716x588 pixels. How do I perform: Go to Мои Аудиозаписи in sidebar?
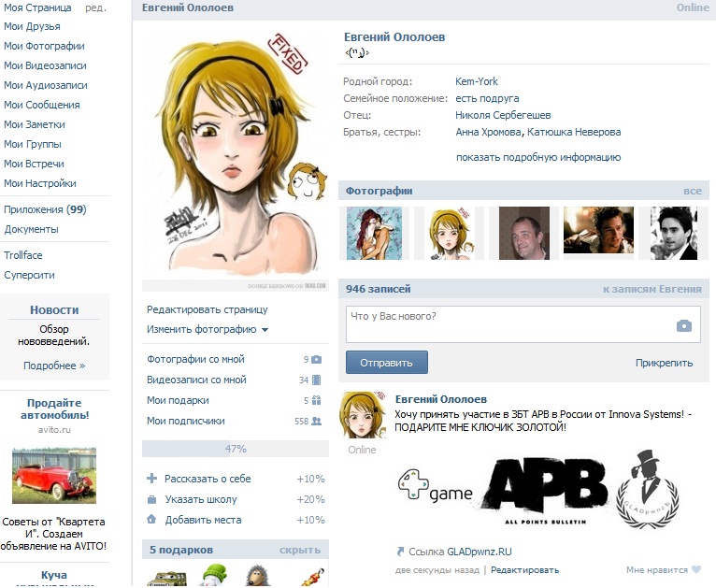(45, 85)
